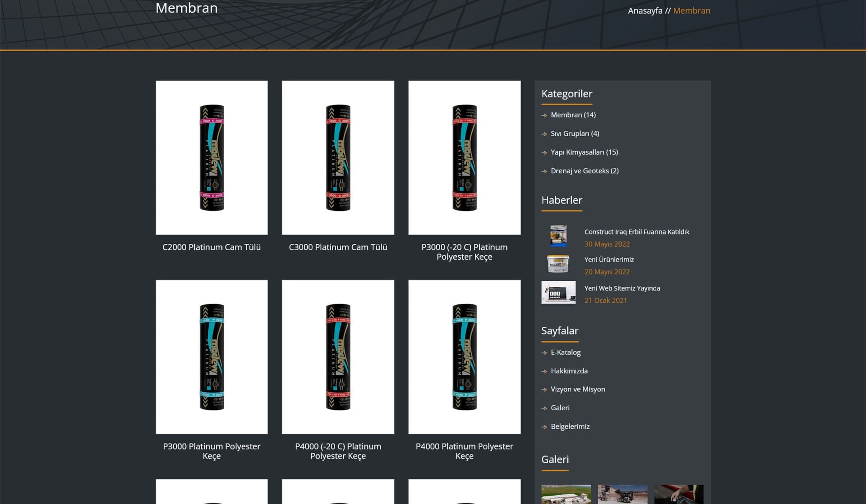866x504 pixels.
Task: Click the arrow icon next to Drenaj ve Geoteks
Action: click(544, 171)
